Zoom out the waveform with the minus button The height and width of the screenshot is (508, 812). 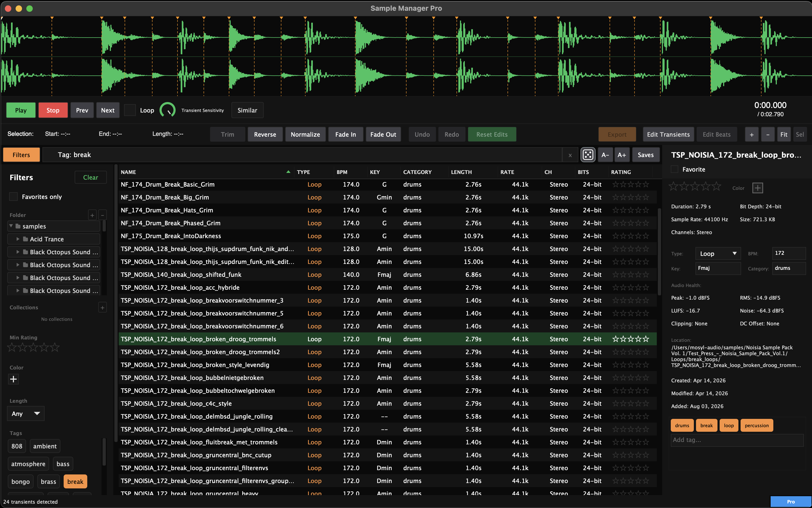[x=768, y=135]
